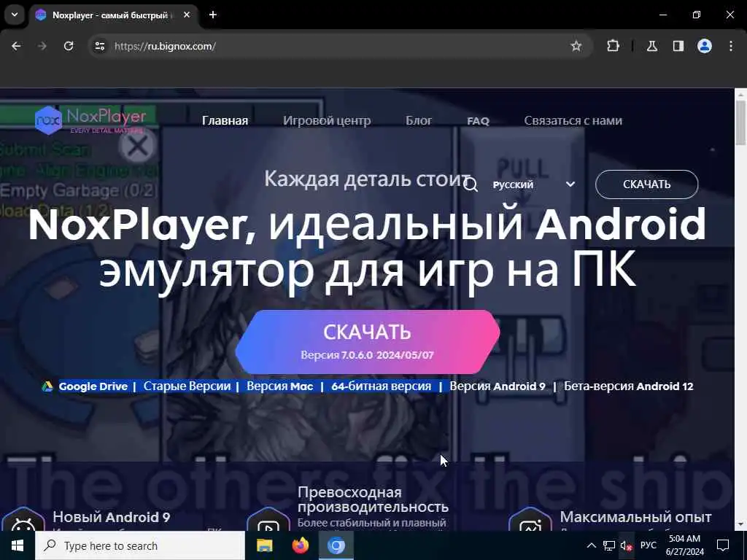Open the Windows notification center

[x=723, y=545]
